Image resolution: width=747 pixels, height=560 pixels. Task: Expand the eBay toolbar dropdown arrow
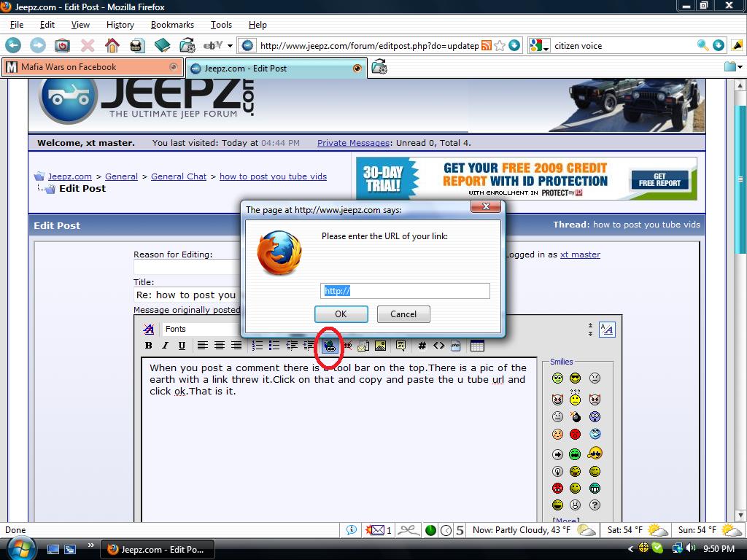click(230, 45)
